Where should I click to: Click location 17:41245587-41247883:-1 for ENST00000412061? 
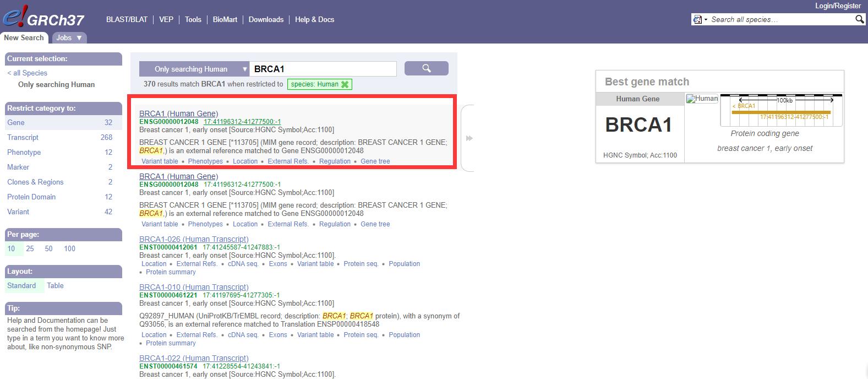tap(242, 247)
